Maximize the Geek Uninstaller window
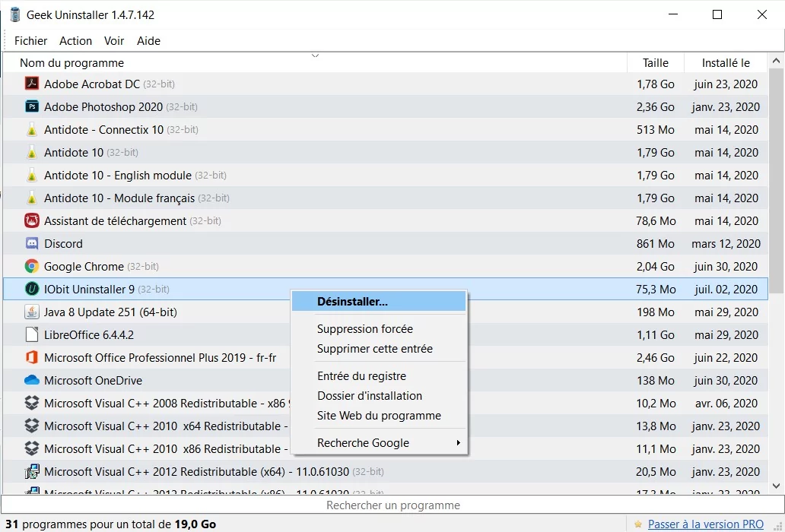 (x=717, y=14)
